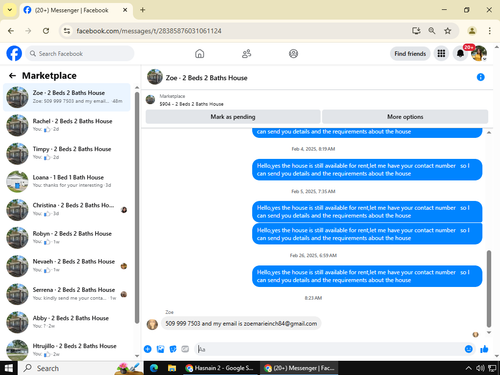Screen dimensions: 500x375
Task: Click the install app icon in address bar
Action: pyautogui.click(x=416, y=31)
